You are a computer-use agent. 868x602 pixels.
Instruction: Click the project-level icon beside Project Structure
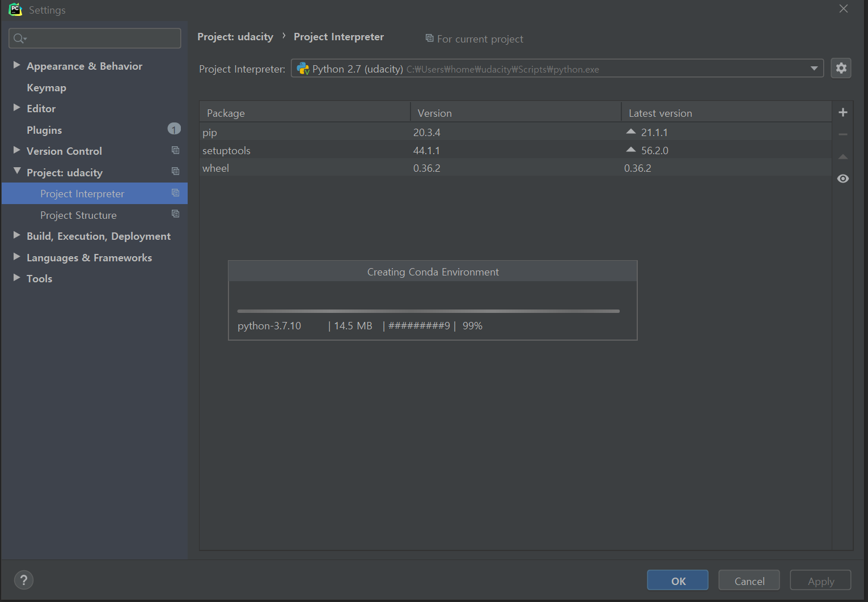tap(175, 214)
